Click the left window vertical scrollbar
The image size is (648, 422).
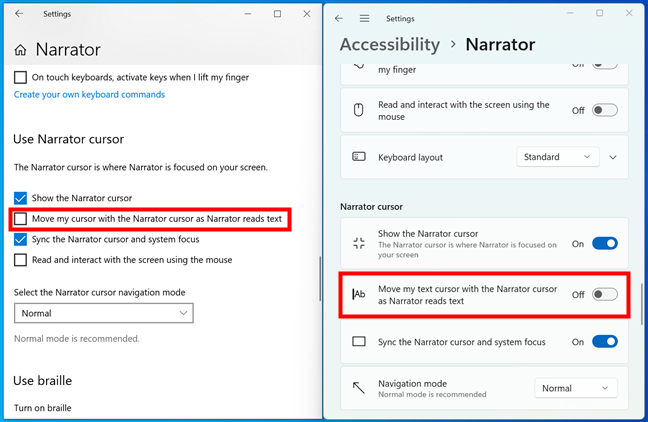[320, 279]
